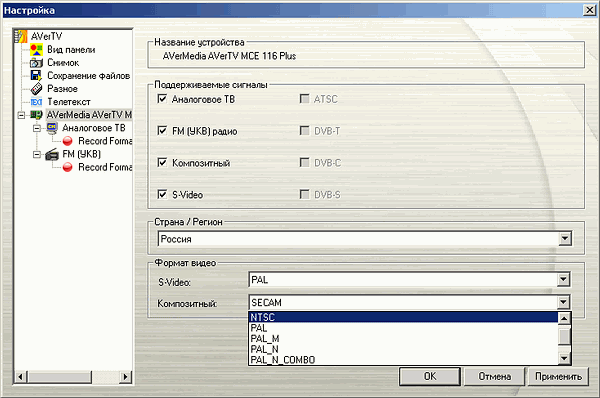Click the TV monitor icon for Аналоговое ТВ
The image size is (600, 398).
click(52, 128)
